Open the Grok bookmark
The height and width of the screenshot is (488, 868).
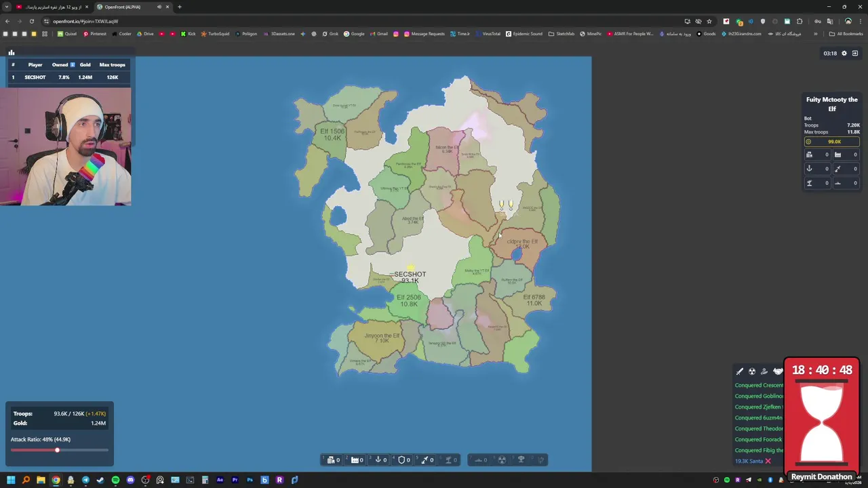click(x=330, y=34)
